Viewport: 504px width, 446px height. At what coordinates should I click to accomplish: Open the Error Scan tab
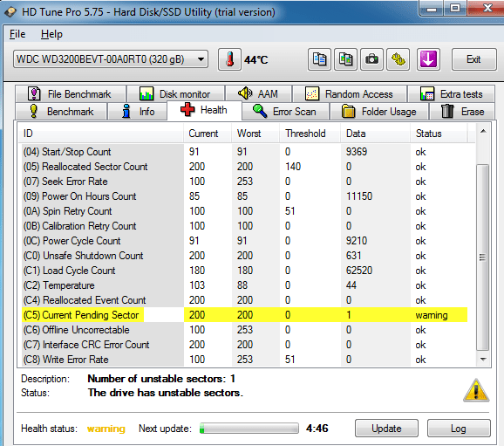point(285,112)
